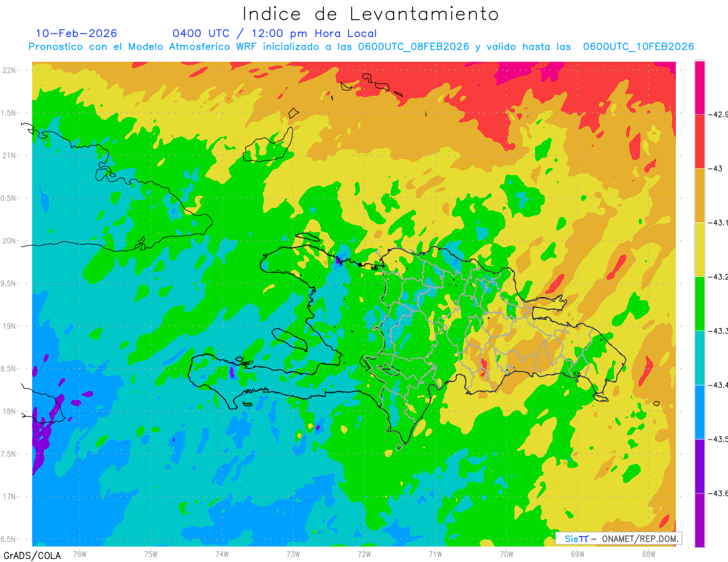Click the legend value "-43.1"

719,222
